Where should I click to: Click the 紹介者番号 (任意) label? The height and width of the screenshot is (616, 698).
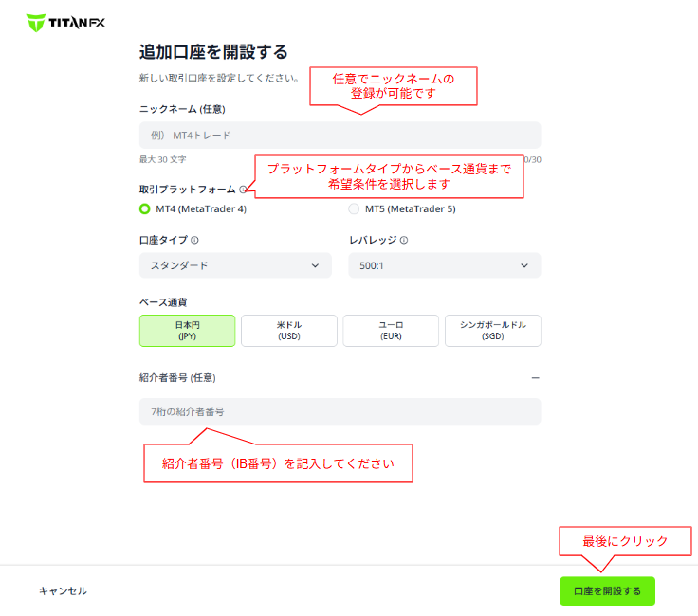coord(177,378)
